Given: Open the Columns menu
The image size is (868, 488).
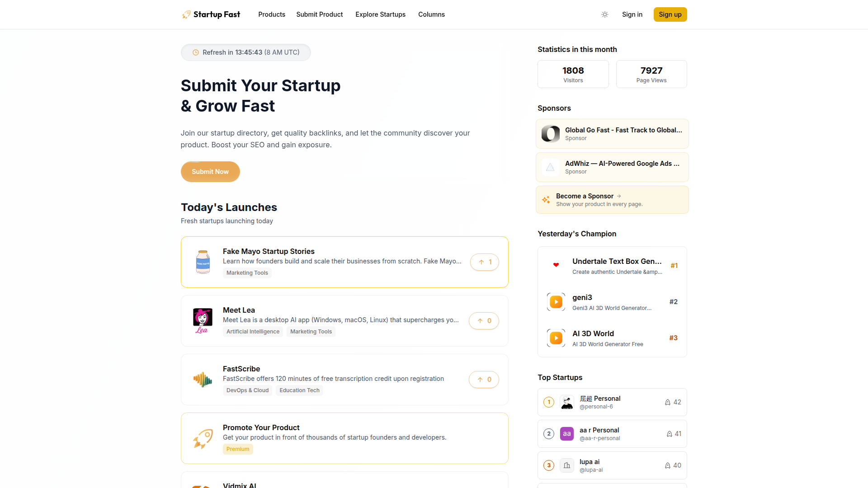Looking at the screenshot, I should point(431,14).
